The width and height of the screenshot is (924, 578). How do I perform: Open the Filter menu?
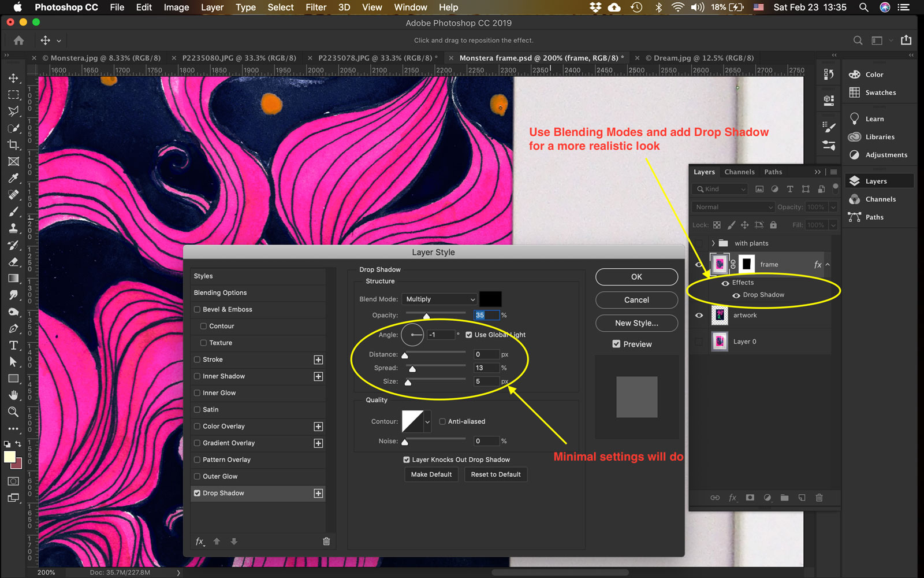[315, 8]
